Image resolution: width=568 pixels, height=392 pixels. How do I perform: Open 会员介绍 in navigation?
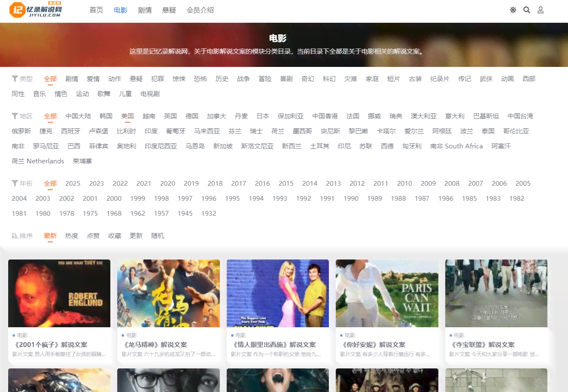tap(200, 10)
